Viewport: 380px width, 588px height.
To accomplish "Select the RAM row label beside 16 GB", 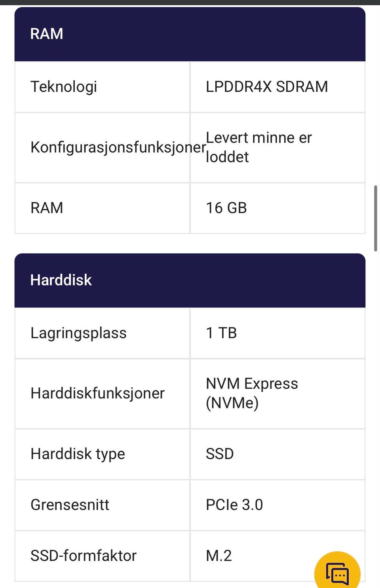I will click(47, 208).
